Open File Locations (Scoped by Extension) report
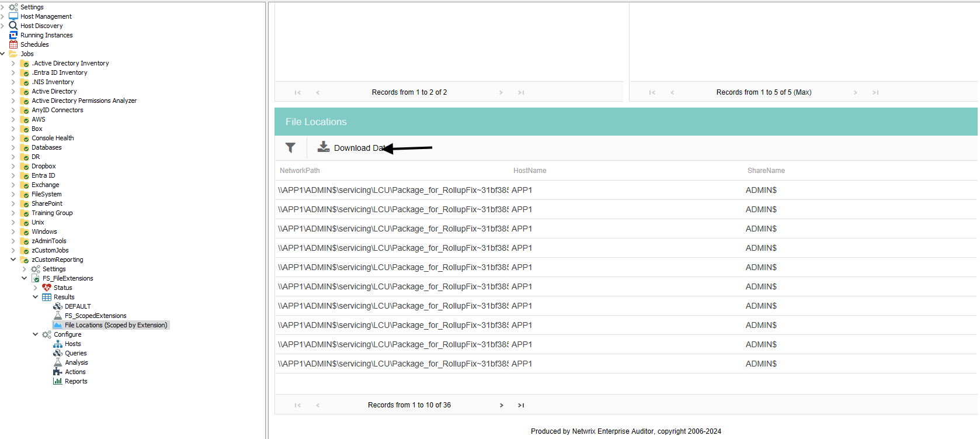 (116, 325)
